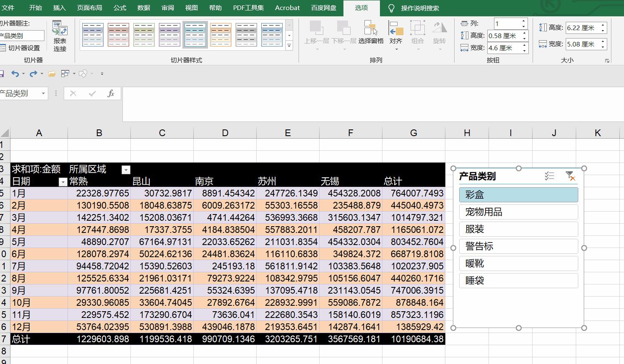This screenshot has width=624, height=364.
Task: Open a file via the folder icon
Action: pos(51,73)
